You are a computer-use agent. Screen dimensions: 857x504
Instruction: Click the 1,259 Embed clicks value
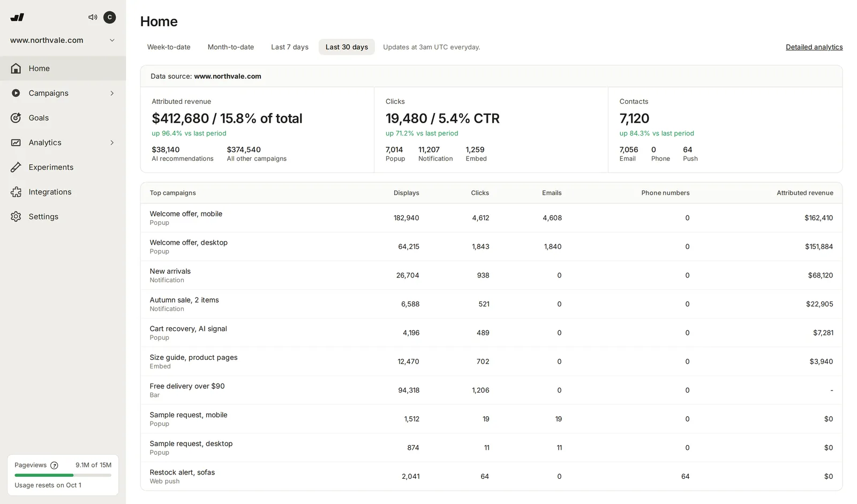(475, 149)
